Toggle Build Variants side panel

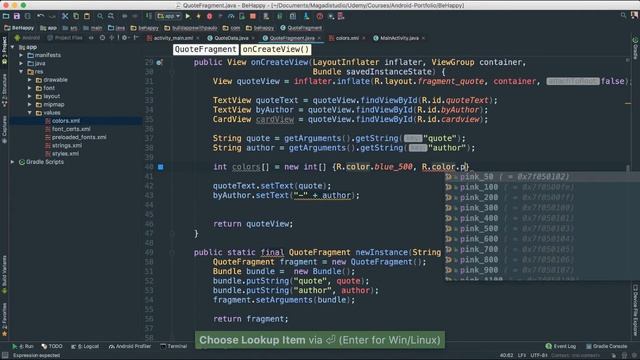(x=4, y=274)
